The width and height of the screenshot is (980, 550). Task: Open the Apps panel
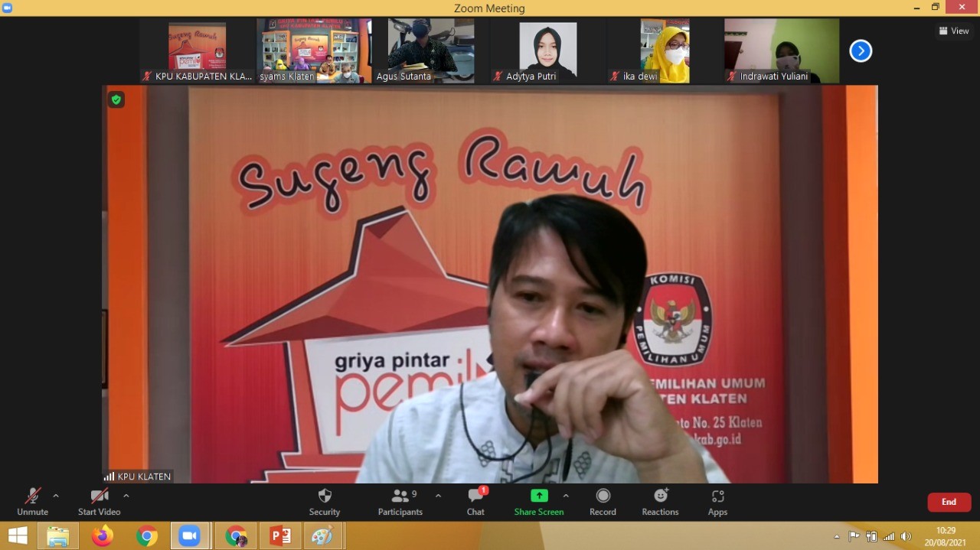point(717,502)
